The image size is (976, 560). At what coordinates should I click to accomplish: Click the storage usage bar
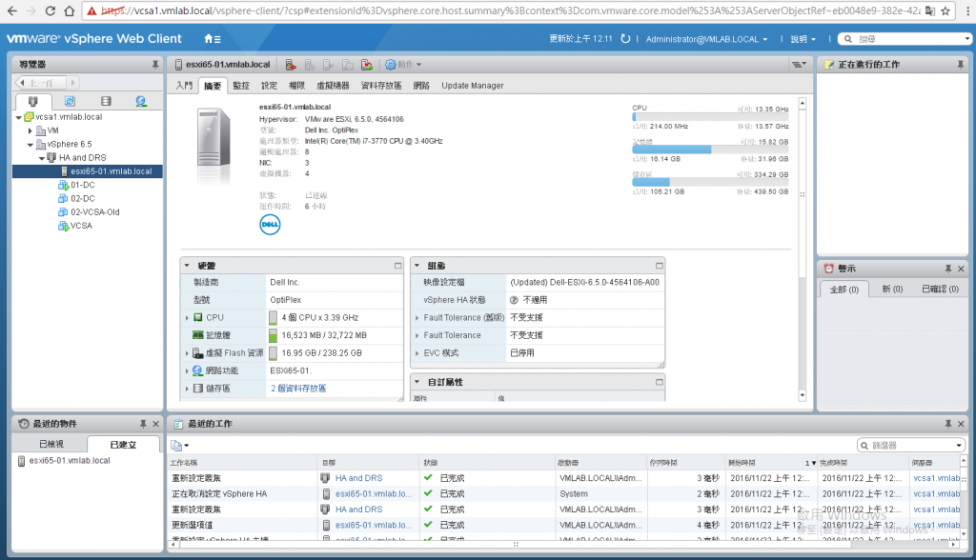pyautogui.click(x=710, y=183)
